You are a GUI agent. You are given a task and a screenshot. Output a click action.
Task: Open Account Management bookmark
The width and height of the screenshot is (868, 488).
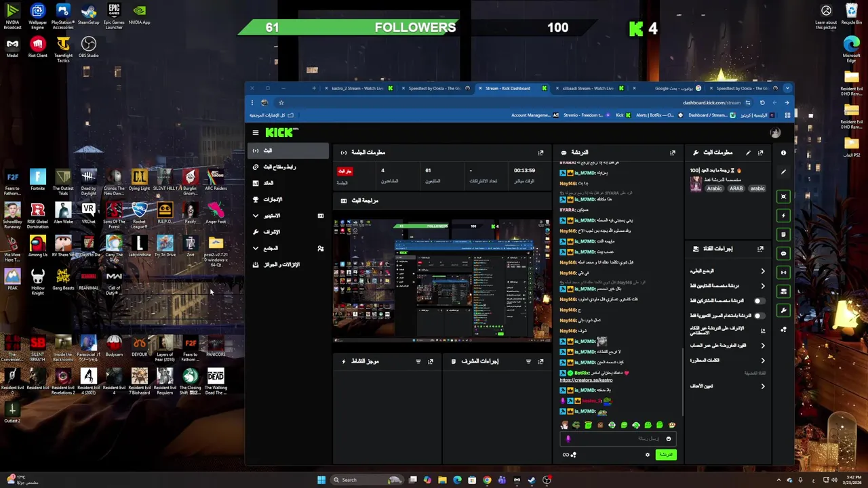(x=534, y=115)
